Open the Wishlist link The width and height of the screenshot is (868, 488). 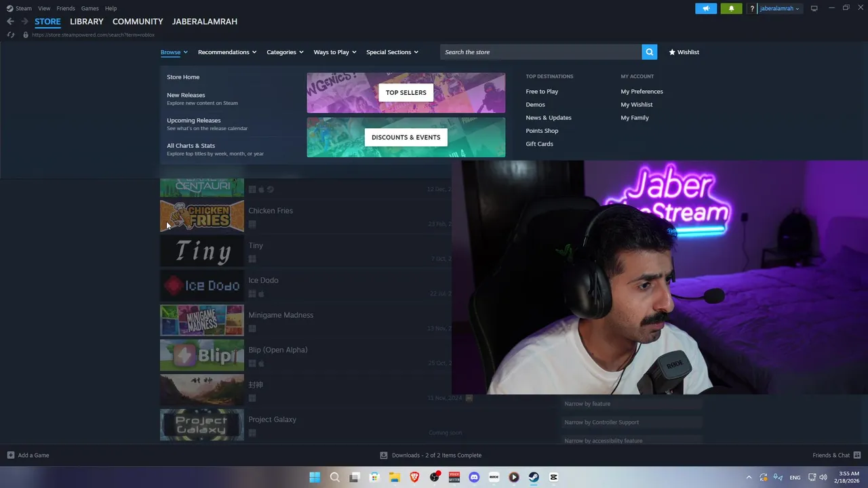coord(684,52)
